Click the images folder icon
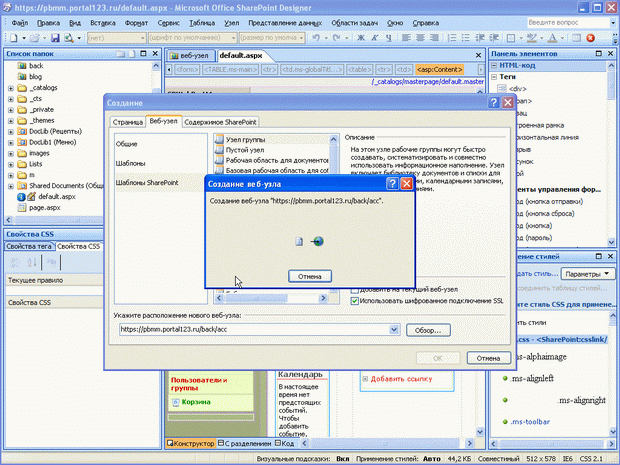Screen dimensions: 620x465 pyautogui.click(x=21, y=153)
